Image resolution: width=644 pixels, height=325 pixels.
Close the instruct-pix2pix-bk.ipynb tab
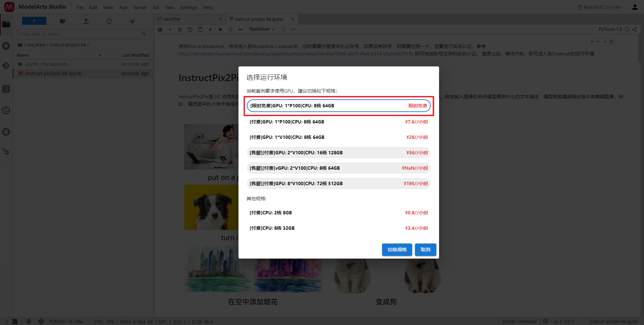point(293,19)
